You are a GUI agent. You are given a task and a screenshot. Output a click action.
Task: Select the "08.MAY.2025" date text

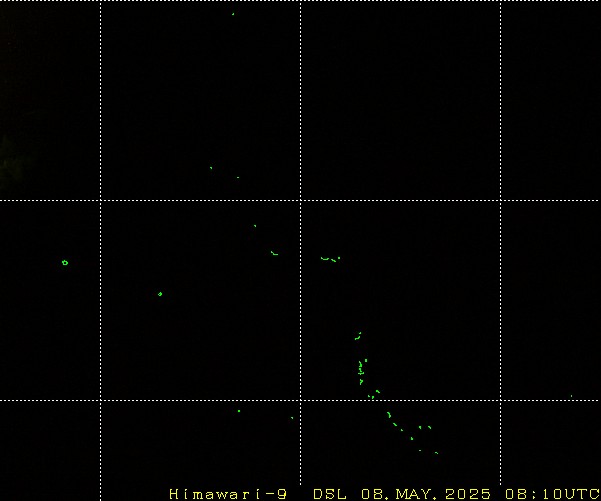(426, 494)
